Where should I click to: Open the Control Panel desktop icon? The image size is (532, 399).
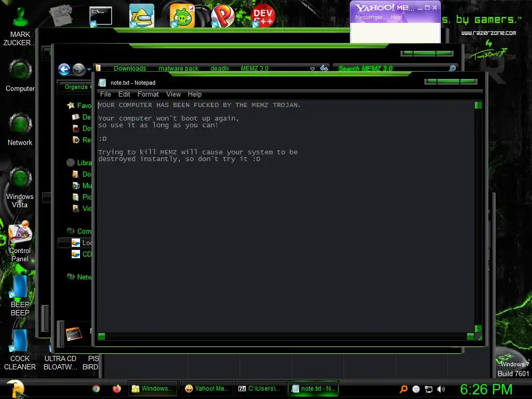20,242
